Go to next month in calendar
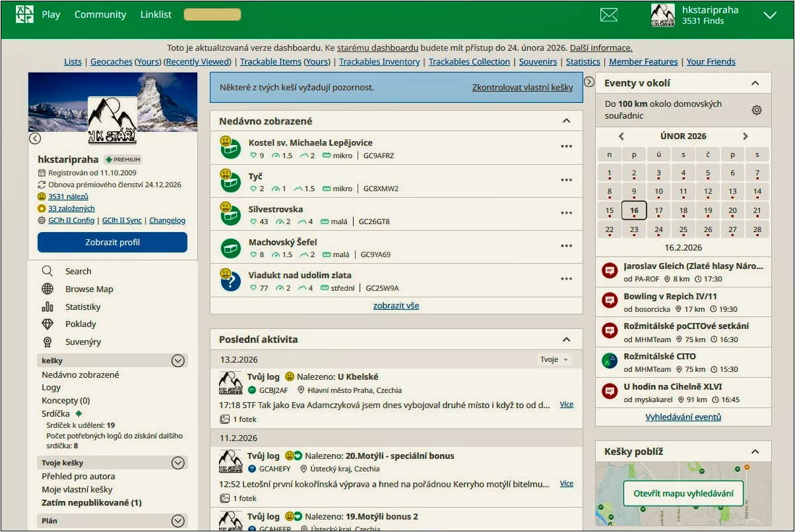 (746, 136)
